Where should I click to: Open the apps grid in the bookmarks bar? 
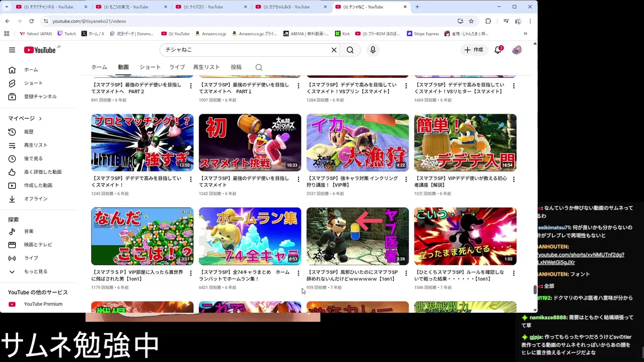[7, 34]
